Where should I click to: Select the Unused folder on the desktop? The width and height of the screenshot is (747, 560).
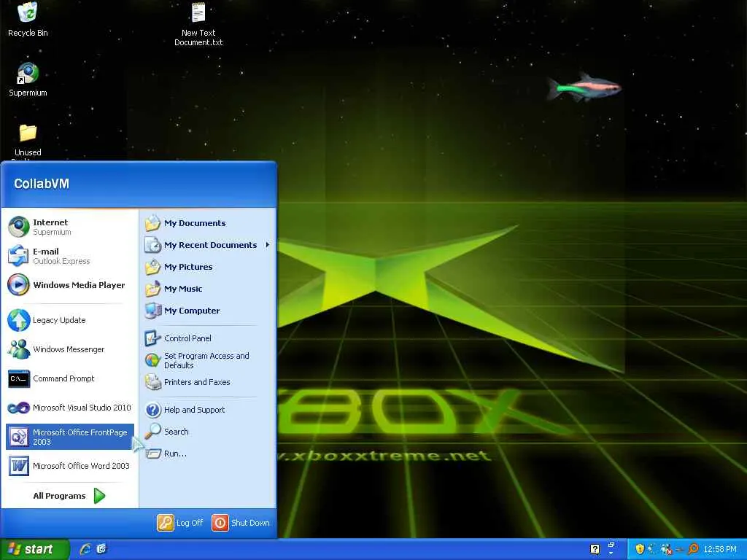coord(28,141)
